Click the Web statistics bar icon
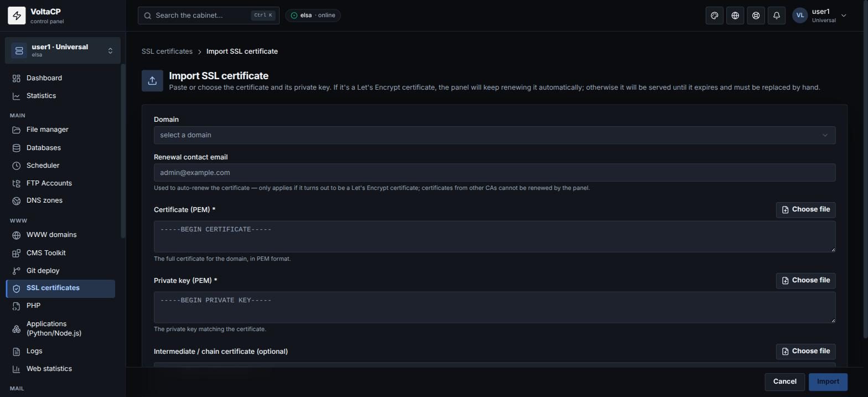Image resolution: width=868 pixels, height=397 pixels. [17, 369]
